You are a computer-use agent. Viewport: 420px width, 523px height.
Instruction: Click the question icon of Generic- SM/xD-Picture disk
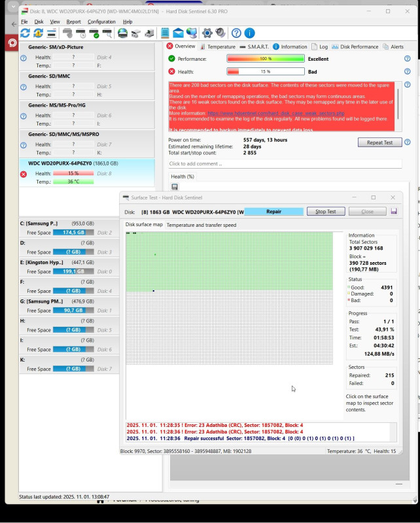click(24, 58)
